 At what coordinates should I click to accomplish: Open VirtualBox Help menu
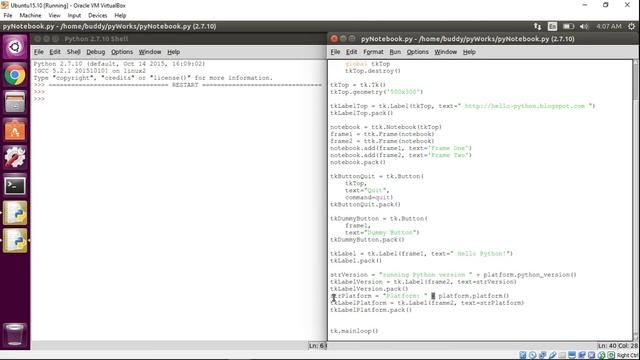(120, 16)
